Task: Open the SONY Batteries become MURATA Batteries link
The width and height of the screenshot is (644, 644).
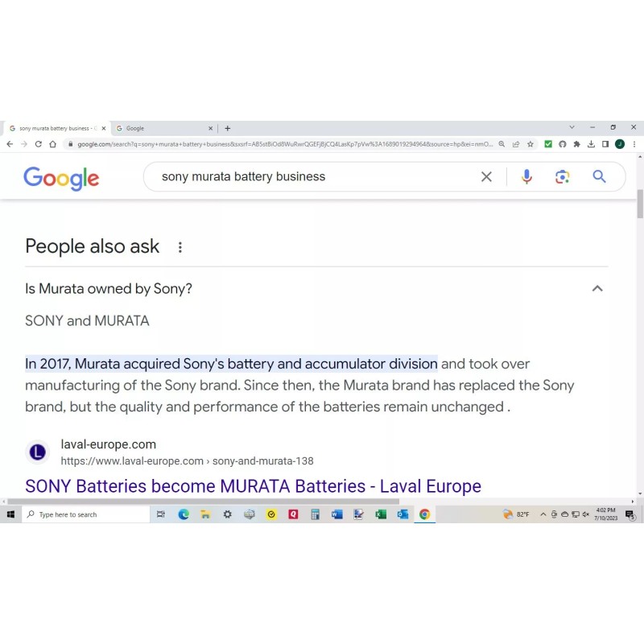Action: click(253, 486)
